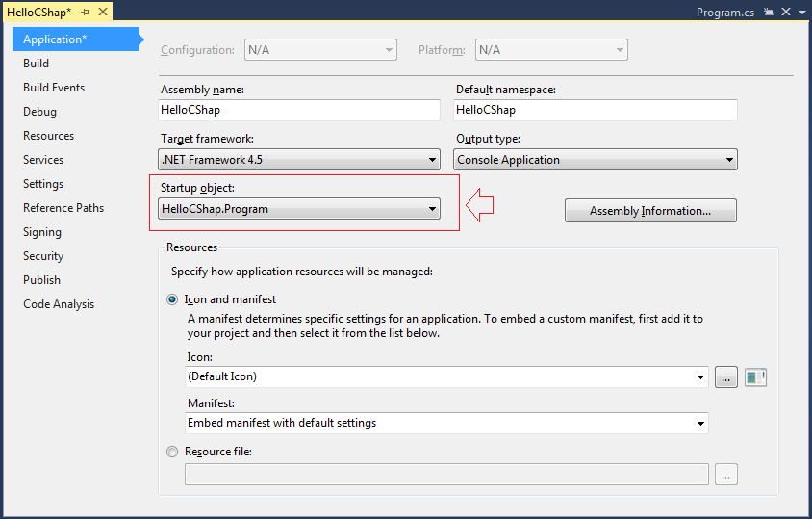Open the Output type combo box

(x=596, y=160)
